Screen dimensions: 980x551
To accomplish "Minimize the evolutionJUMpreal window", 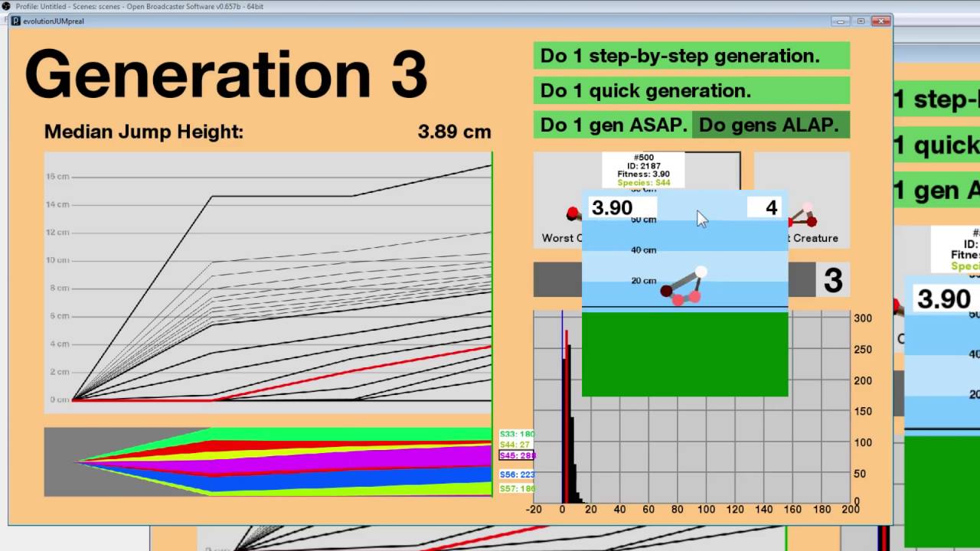I will click(x=842, y=21).
